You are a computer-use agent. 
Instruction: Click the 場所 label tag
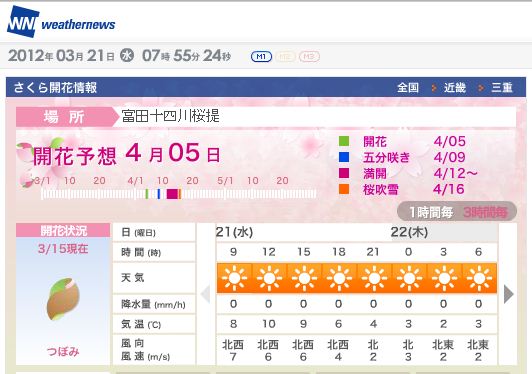pos(64,117)
